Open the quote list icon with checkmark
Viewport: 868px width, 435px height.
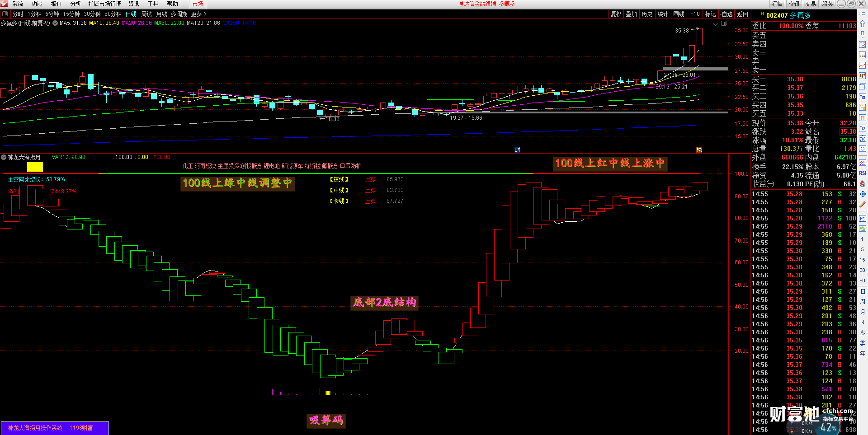click(x=862, y=45)
